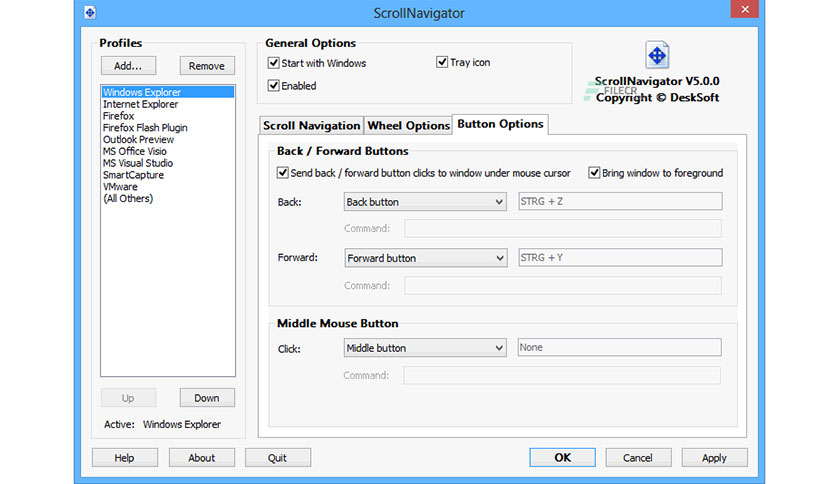
Task: Select Firefox Flash Plugin profile
Action: 167,127
